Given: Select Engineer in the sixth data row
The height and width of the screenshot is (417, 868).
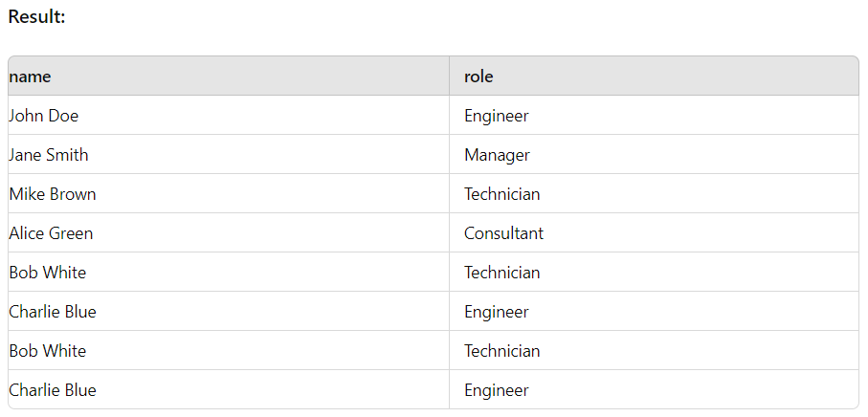Looking at the screenshot, I should pos(654,312).
